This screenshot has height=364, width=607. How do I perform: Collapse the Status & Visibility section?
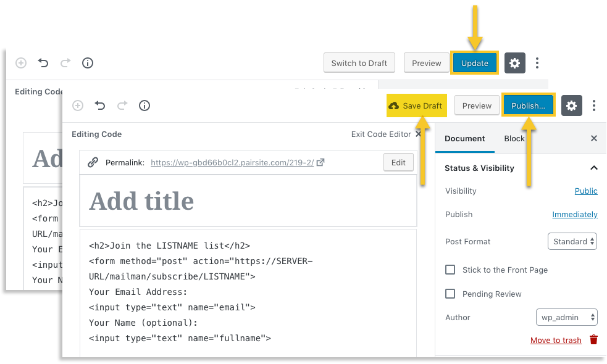[593, 168]
